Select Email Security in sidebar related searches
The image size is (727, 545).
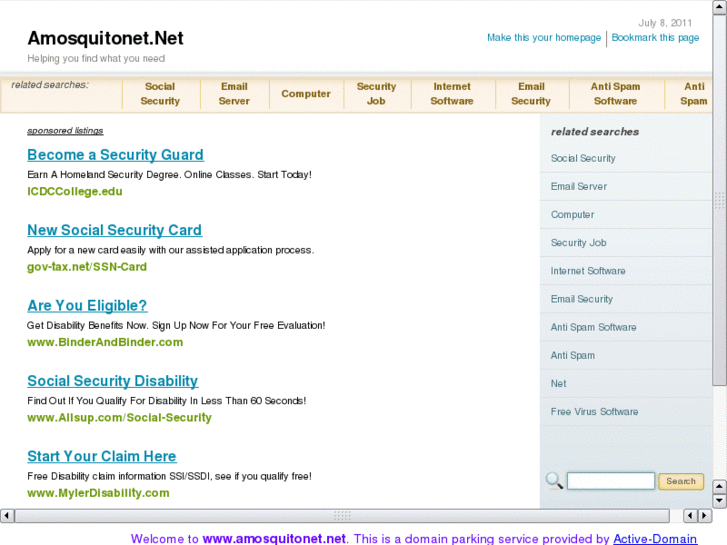(581, 299)
